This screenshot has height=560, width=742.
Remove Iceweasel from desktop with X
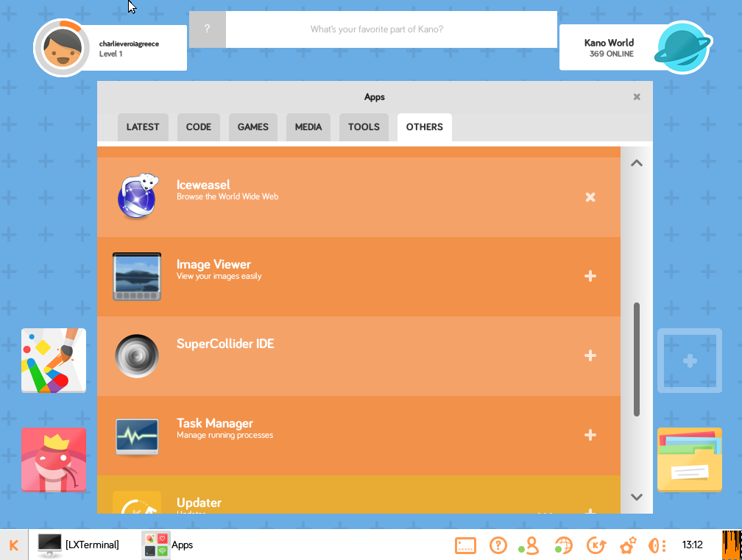[x=590, y=196]
